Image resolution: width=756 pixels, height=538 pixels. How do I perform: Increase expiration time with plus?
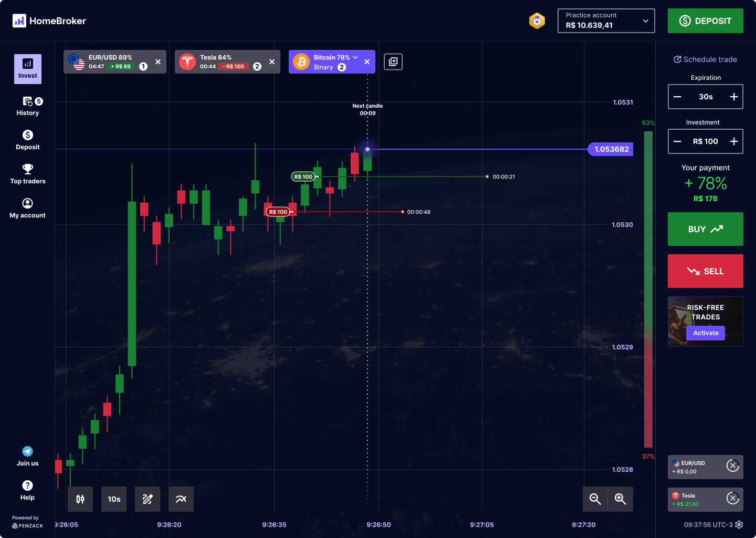(733, 97)
